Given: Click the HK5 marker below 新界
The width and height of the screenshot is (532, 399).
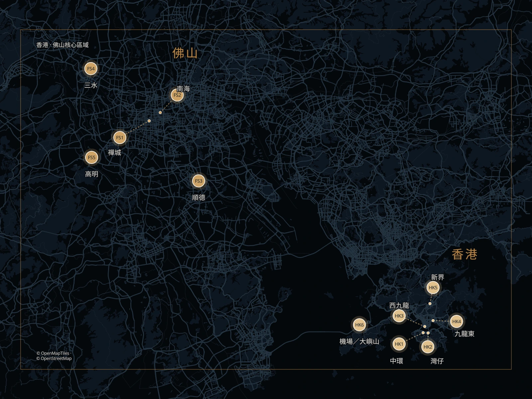Looking at the screenshot, I should 433,288.
